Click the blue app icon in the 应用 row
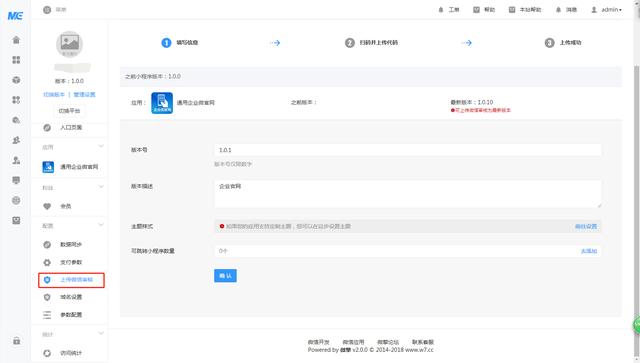Screen dimensions: 640x363 [x=162, y=103]
